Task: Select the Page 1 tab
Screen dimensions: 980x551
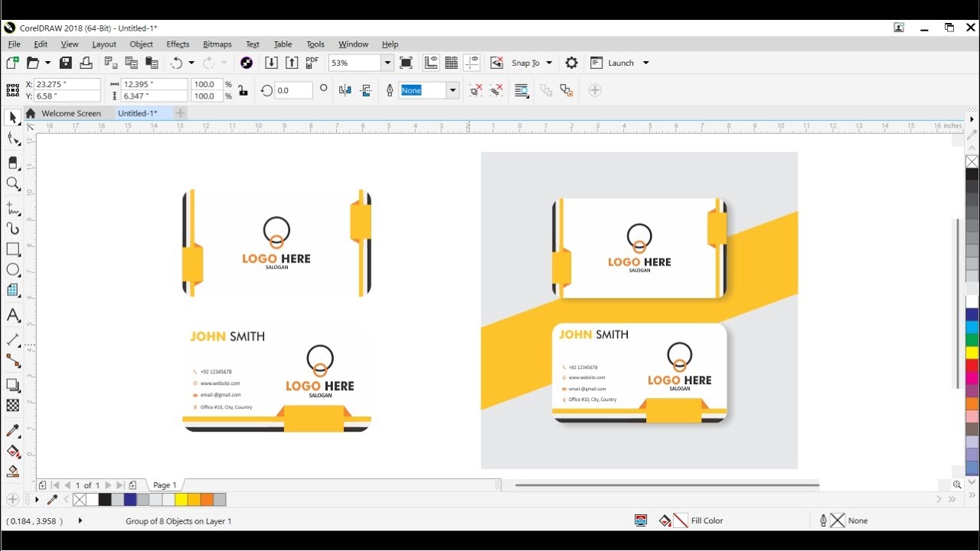Action: pyautogui.click(x=165, y=485)
